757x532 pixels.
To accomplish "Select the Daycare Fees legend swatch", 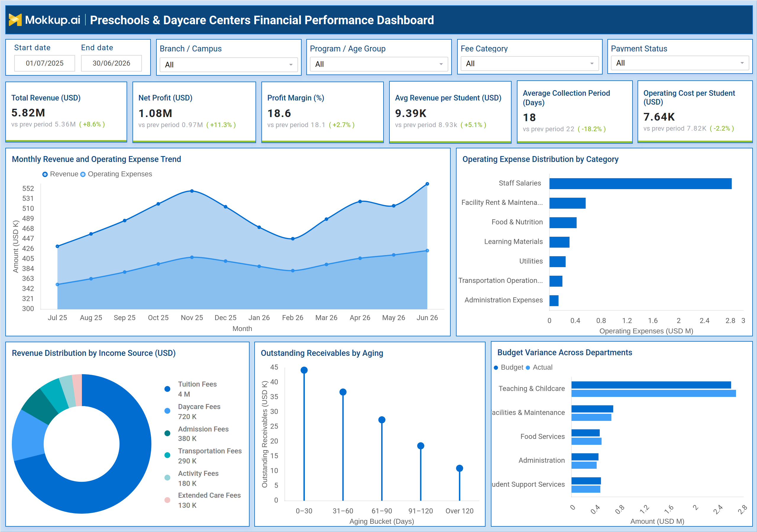I will (x=167, y=411).
